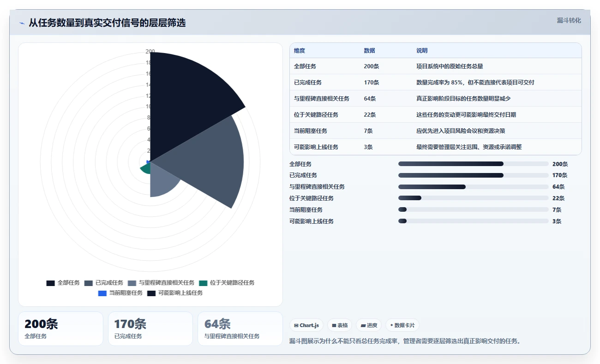Viewport: 600px width, 364px height.
Task: Click the description 真正影响阶段目标的任务数量明显减少
Action: (463, 99)
